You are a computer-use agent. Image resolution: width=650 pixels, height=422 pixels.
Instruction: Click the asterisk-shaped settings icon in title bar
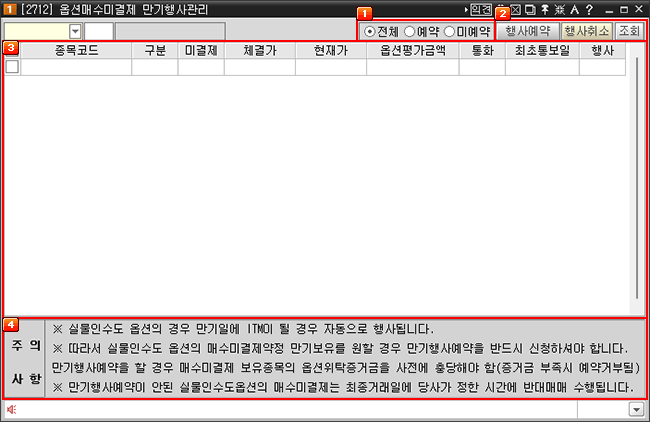pos(559,9)
